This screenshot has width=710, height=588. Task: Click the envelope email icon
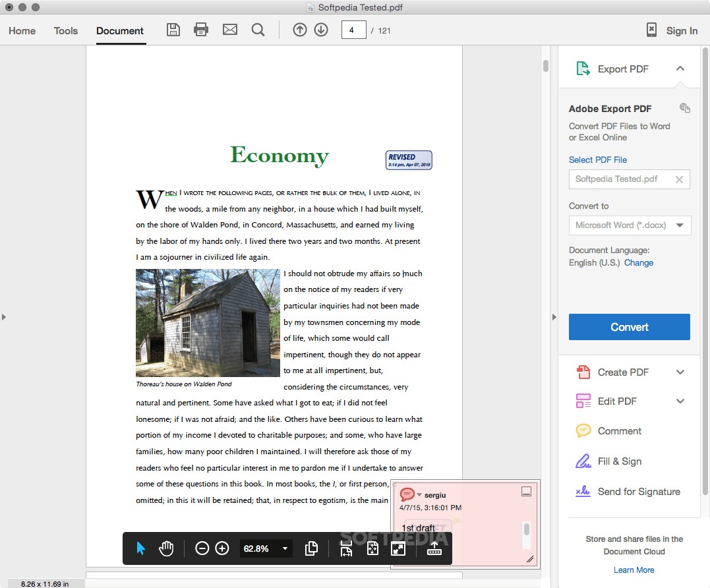(229, 30)
